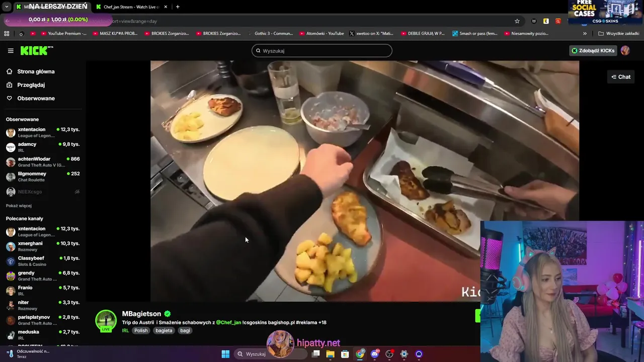Open Classybeef recommended channel
The image size is (644, 362).
coord(43,261)
